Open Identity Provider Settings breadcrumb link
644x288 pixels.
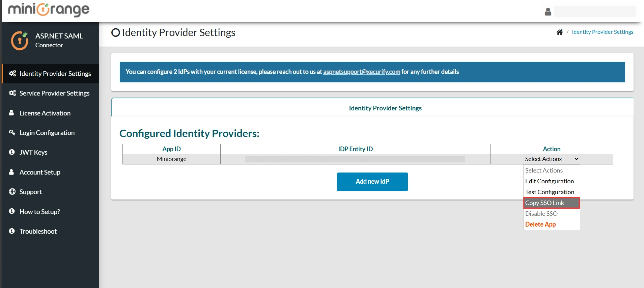602,32
